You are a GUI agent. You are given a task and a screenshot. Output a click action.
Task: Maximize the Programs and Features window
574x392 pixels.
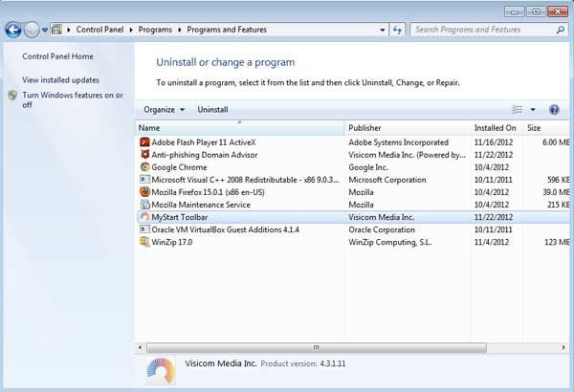pos(536,11)
